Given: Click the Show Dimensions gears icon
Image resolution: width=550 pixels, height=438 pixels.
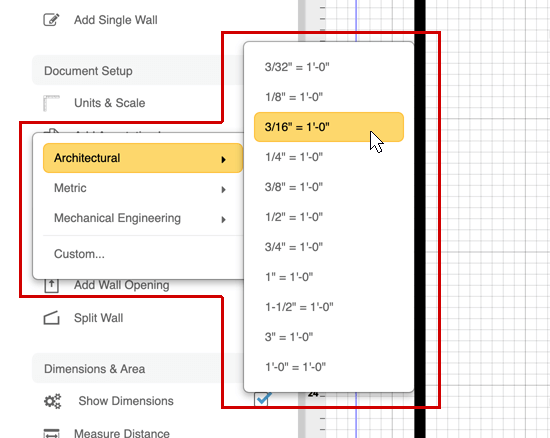Looking at the screenshot, I should coord(53,401).
